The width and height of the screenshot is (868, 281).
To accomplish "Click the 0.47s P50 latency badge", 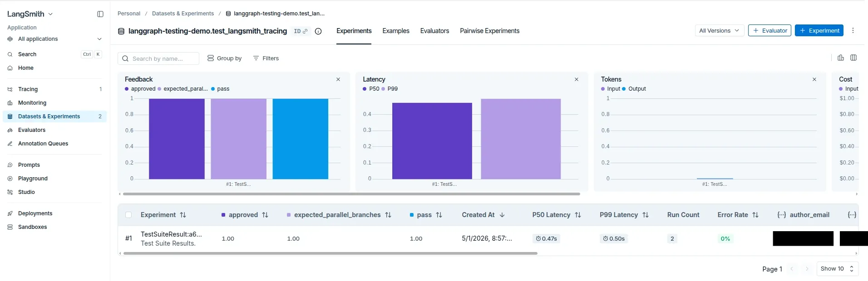I will pos(546,238).
